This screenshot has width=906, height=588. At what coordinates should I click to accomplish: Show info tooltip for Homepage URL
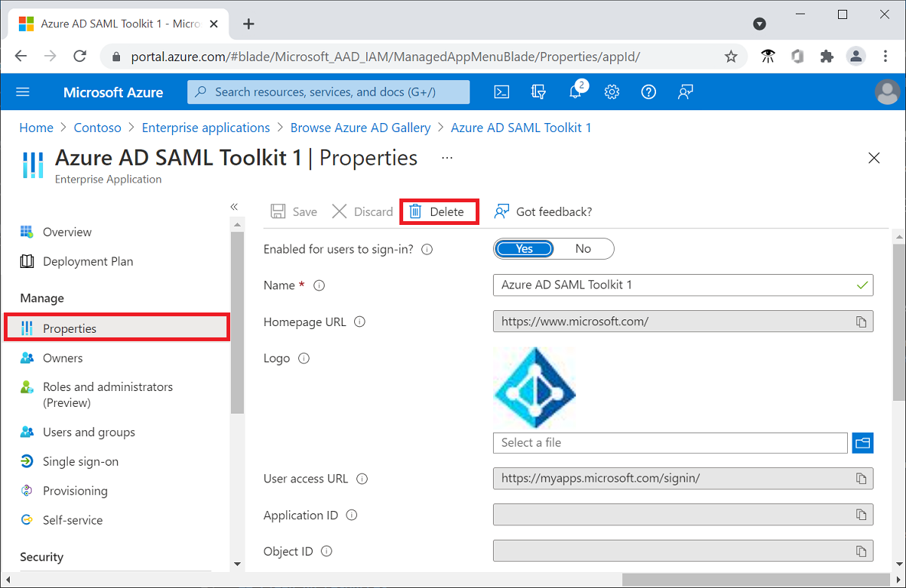(x=359, y=322)
